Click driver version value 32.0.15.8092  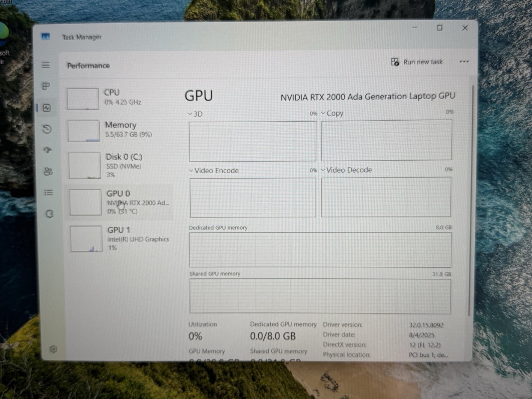click(x=426, y=325)
